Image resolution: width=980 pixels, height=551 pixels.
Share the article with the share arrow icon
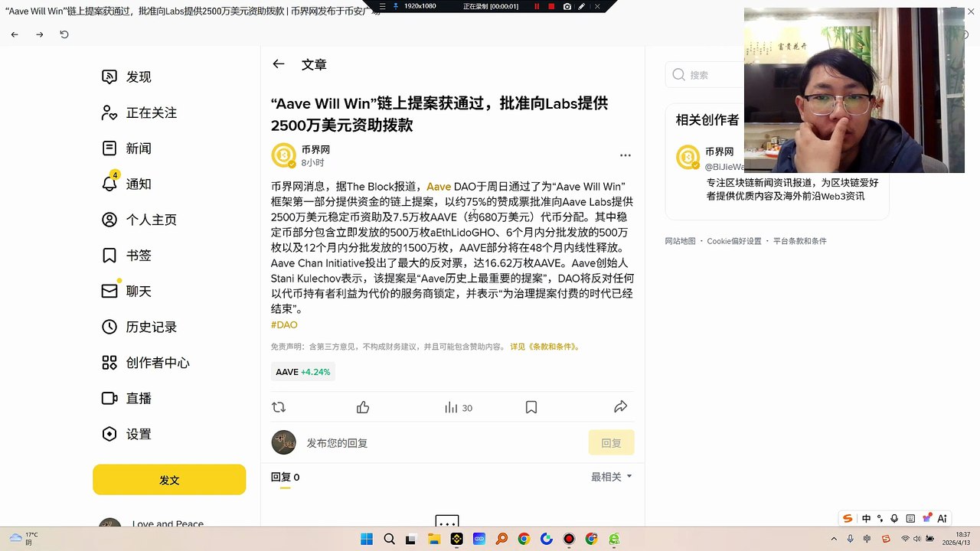tap(621, 407)
